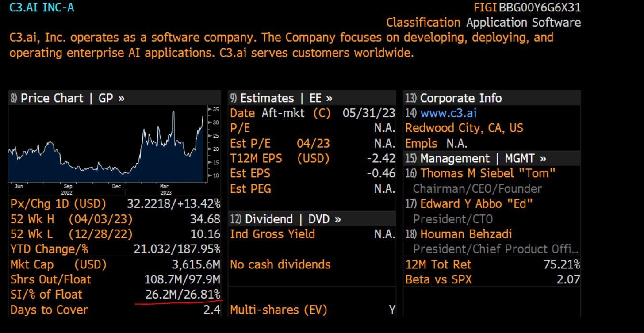Viewport: 644px width, 333px height.
Task: Visit the www.c3.ai website link
Action: pyautogui.click(x=448, y=113)
